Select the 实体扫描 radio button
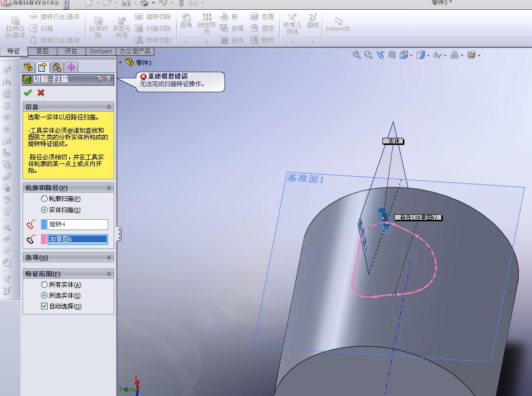This screenshot has height=396, width=532. point(44,210)
